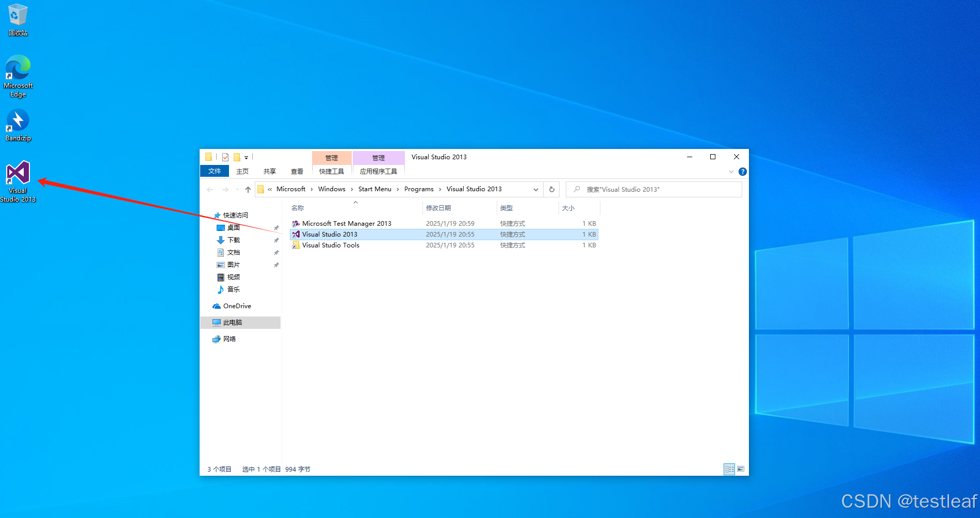Image resolution: width=980 pixels, height=518 pixels.
Task: Click the Forward navigation arrow
Action: (x=225, y=190)
